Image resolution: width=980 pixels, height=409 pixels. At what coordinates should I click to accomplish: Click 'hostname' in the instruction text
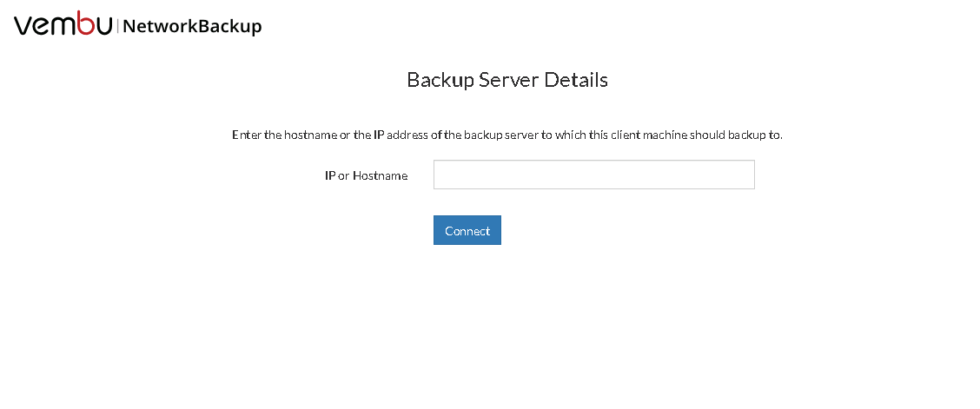[x=311, y=135]
